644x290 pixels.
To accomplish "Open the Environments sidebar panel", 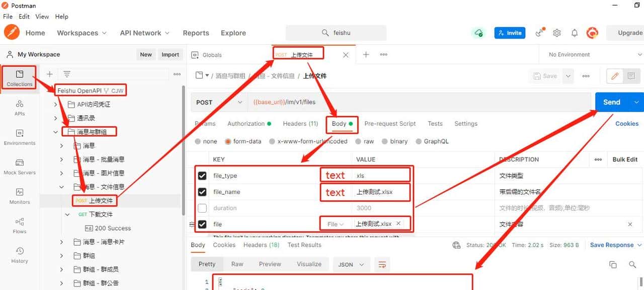I will tap(20, 137).
